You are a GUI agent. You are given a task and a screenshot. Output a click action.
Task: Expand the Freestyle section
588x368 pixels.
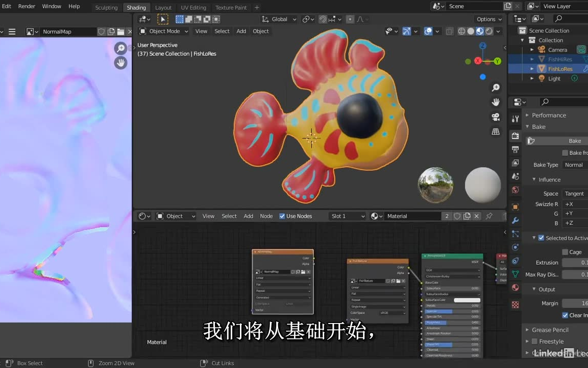(x=551, y=341)
